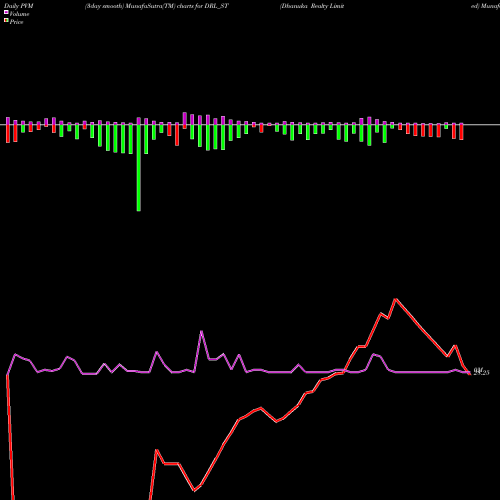Select the 'Price' legend label
Screen dimensions: 500x500
(x=16, y=22)
